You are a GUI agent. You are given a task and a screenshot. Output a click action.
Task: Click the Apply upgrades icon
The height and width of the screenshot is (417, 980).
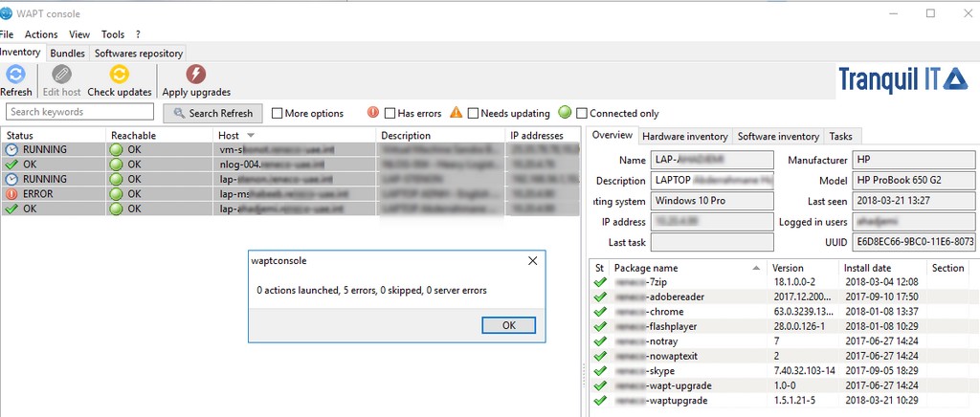tap(195, 75)
